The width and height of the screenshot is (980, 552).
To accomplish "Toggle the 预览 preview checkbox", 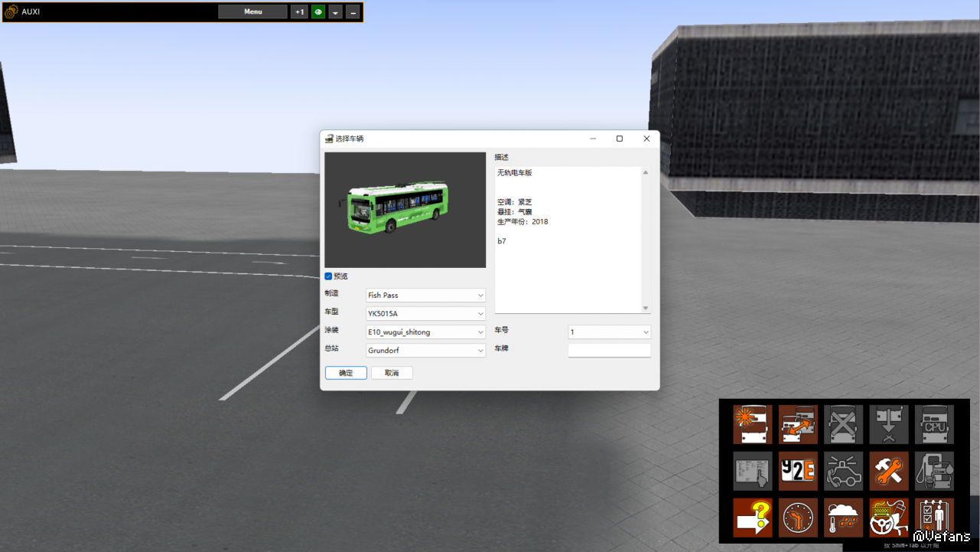I will click(x=328, y=276).
